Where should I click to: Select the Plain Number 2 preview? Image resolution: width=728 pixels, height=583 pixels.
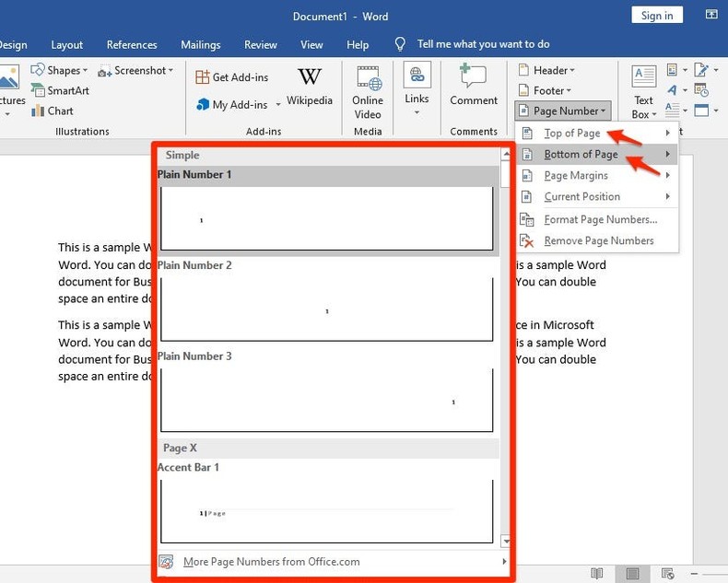[x=326, y=309]
